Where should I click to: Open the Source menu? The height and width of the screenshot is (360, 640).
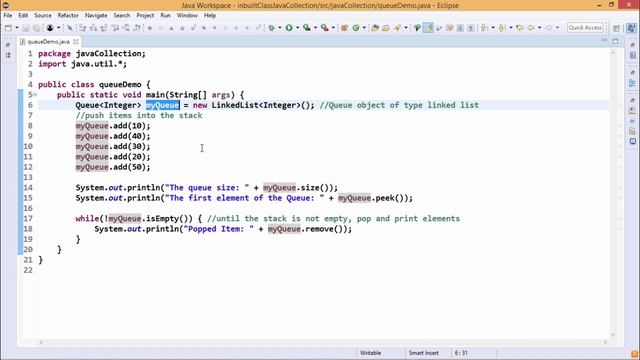tap(43, 16)
